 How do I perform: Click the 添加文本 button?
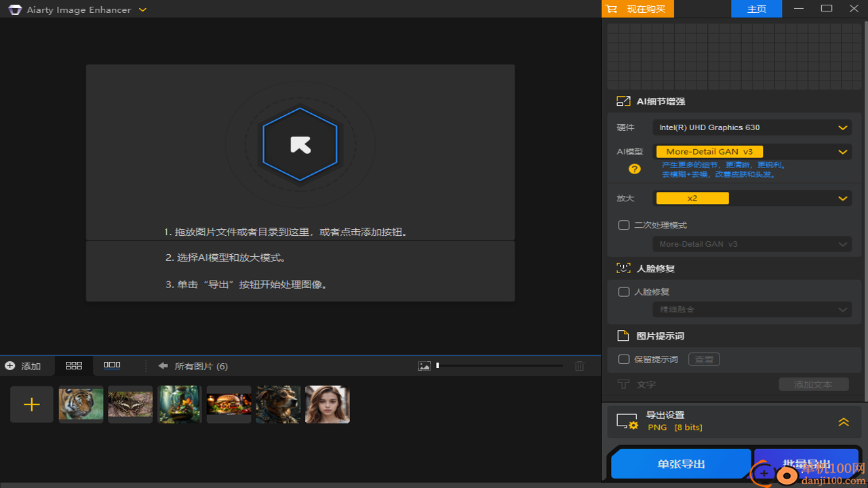pyautogui.click(x=813, y=384)
